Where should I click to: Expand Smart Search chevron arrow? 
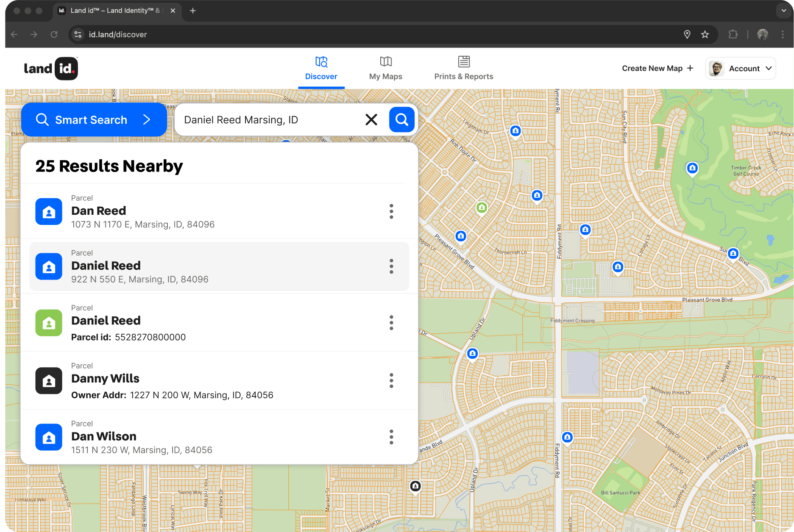pos(146,119)
